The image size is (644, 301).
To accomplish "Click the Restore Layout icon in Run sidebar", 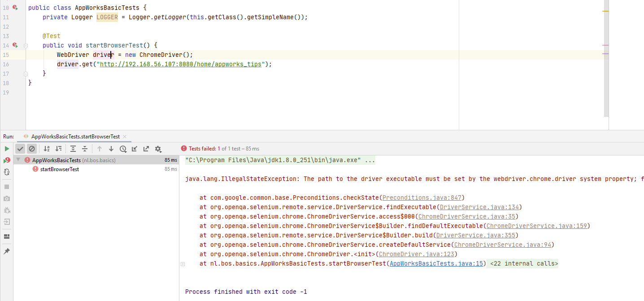I will coord(7,236).
